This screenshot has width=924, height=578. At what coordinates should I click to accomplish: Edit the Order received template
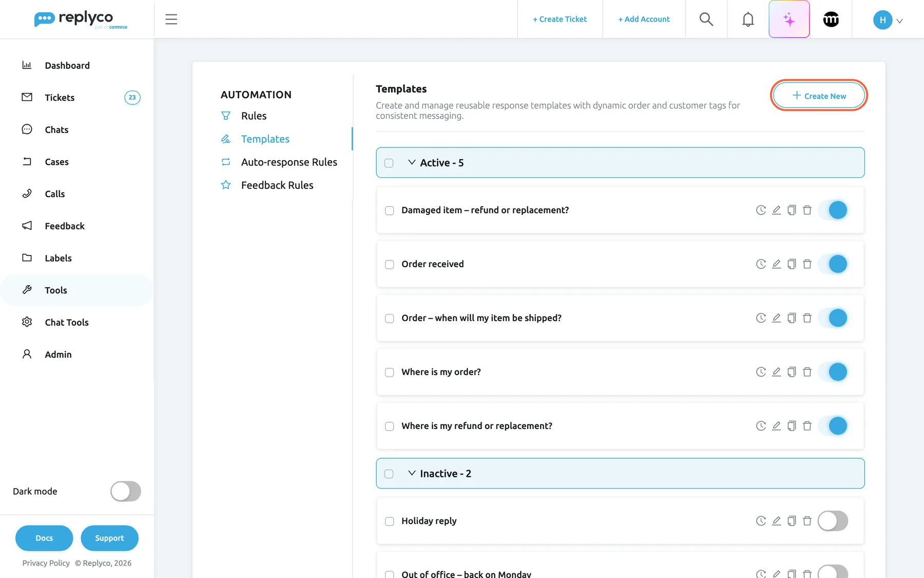tap(776, 264)
